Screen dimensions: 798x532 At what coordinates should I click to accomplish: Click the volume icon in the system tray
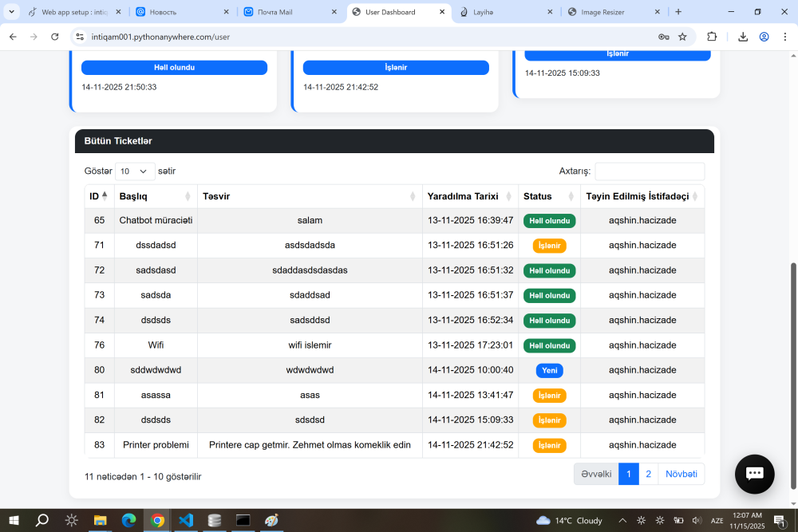point(696,520)
